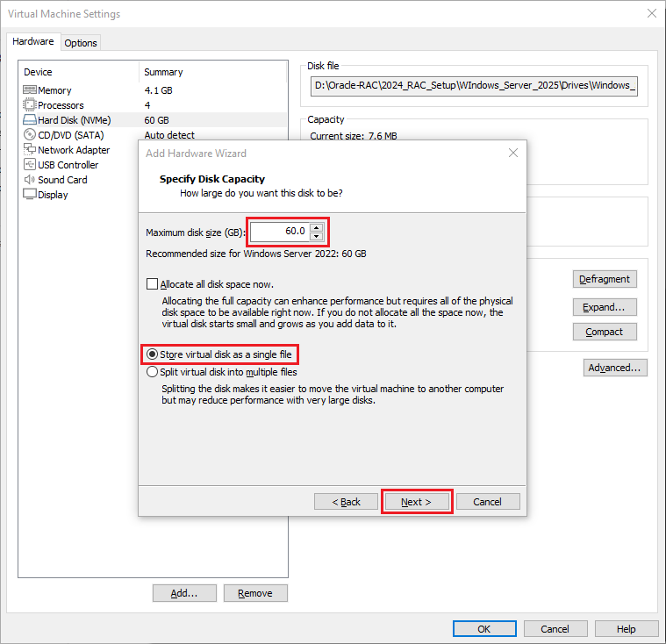Screen dimensions: 666x644
Task: Select the Processors chip icon
Action: tap(30, 105)
